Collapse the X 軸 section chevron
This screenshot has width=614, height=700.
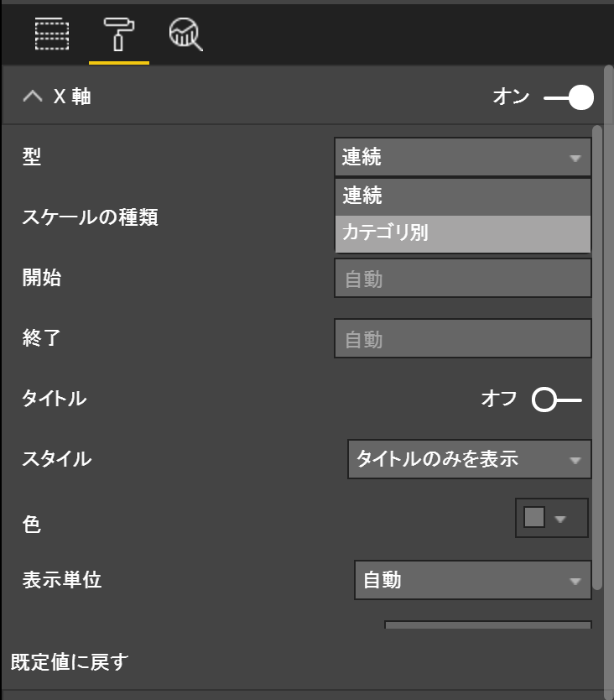pos(33,96)
